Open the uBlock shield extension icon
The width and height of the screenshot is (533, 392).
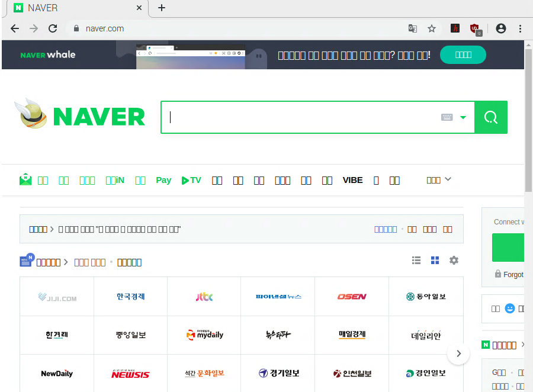pyautogui.click(x=475, y=29)
